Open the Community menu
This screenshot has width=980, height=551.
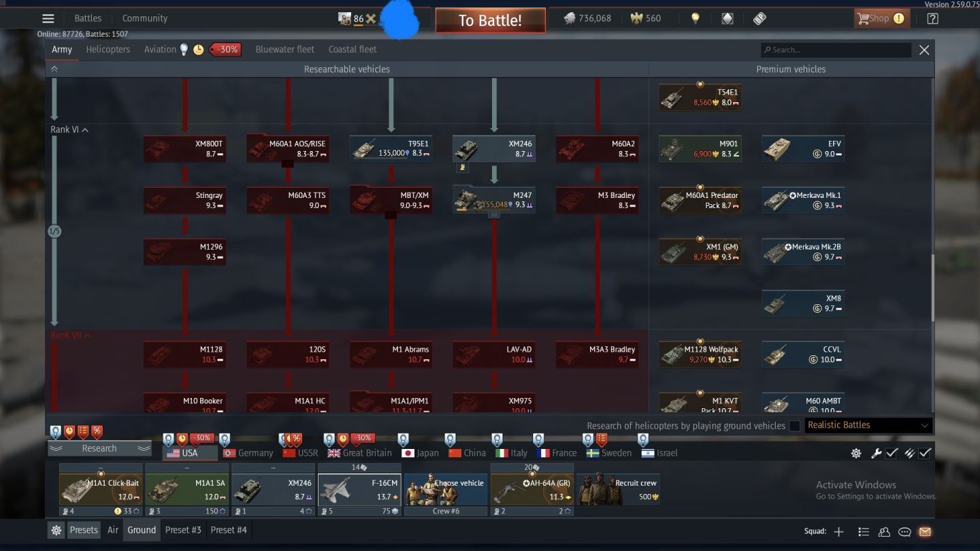[x=145, y=18]
